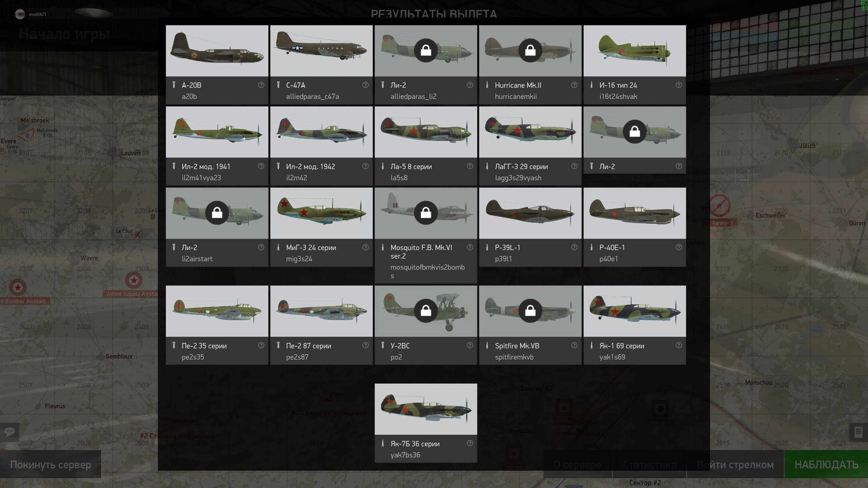
Task: Open info icon for P-40E-1
Action: [x=678, y=247]
